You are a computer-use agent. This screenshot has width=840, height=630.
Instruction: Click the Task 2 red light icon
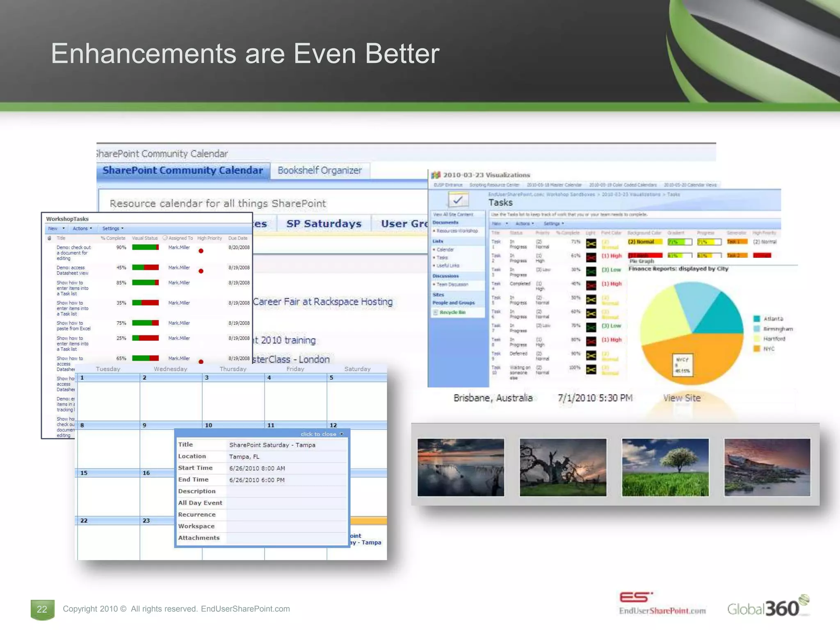click(591, 258)
